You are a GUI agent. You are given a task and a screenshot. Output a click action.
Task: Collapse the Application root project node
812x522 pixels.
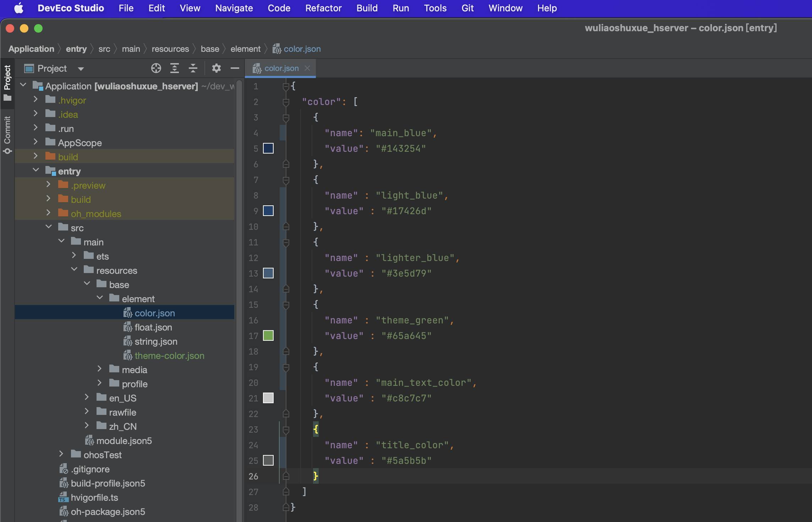click(23, 85)
